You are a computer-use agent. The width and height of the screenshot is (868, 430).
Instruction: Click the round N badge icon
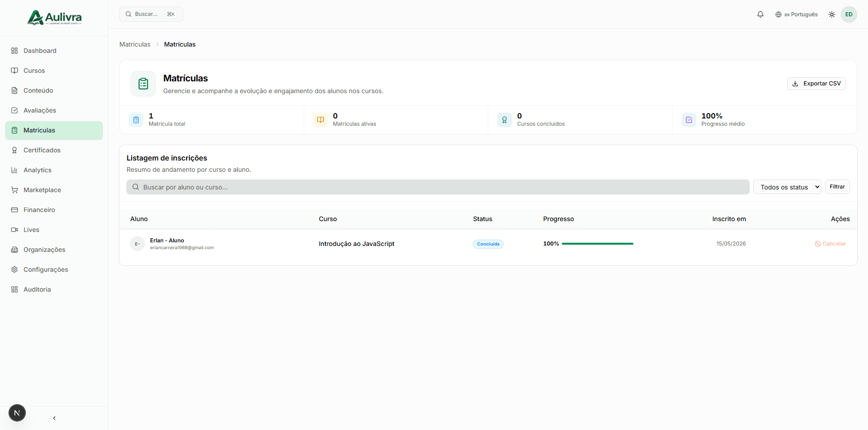[x=17, y=413]
